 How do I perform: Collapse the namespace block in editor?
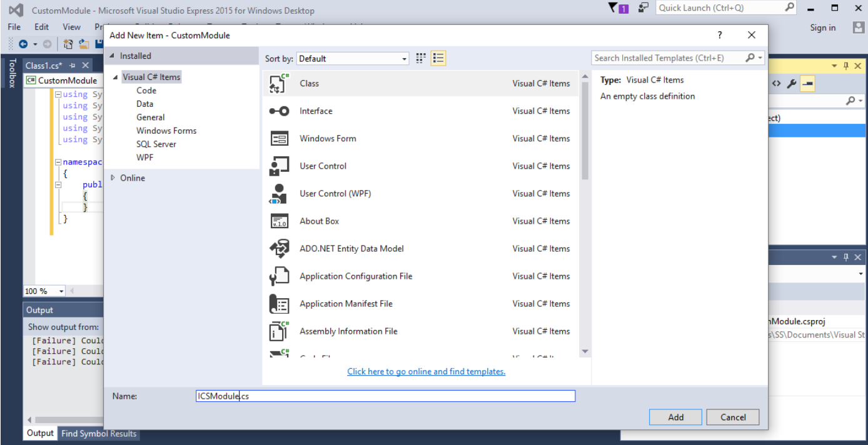point(58,162)
